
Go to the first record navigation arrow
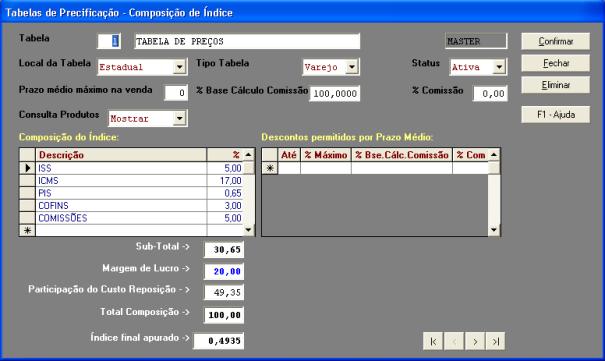pyautogui.click(x=433, y=341)
